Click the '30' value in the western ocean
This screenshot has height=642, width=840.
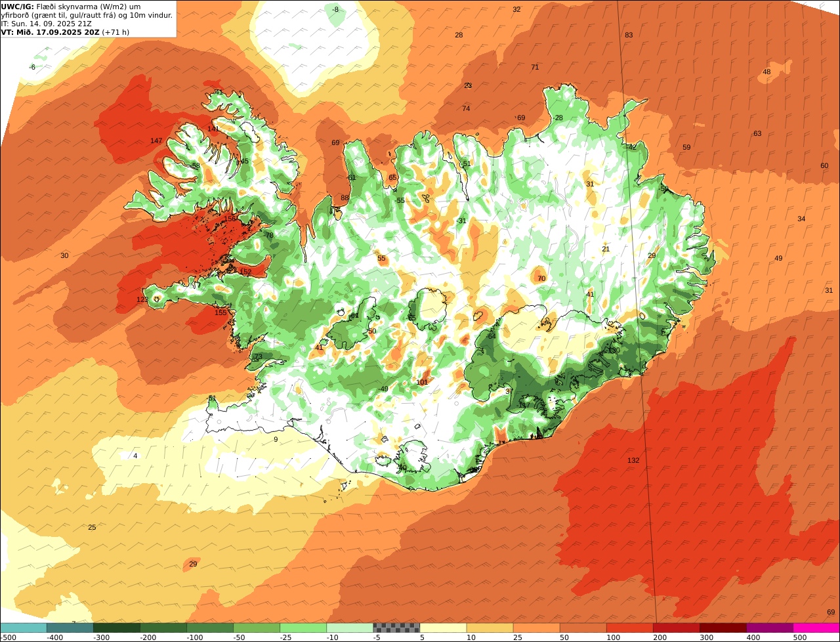tap(64, 256)
